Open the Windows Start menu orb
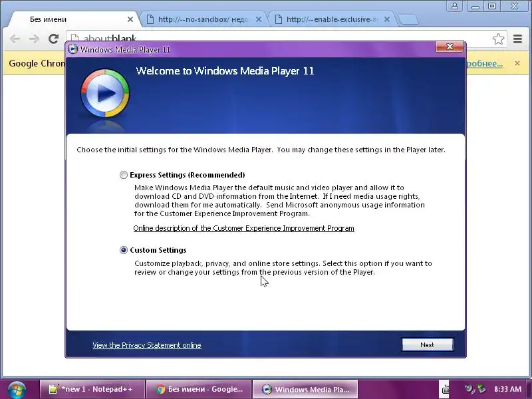 tap(17, 390)
